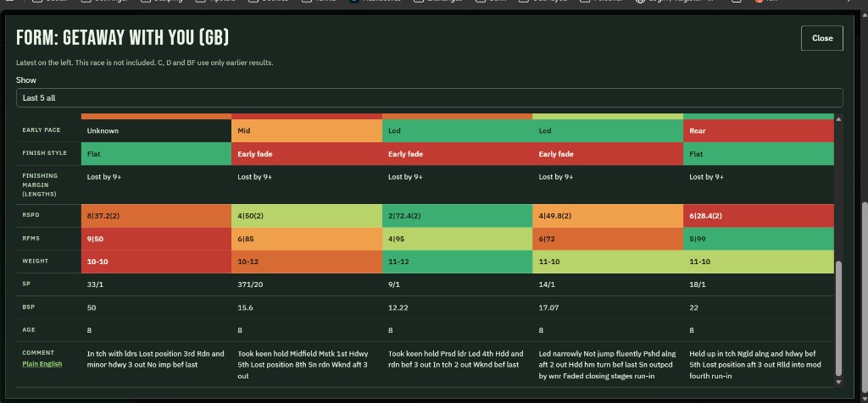Click the comment starting 'Took keen hold Midfield'

click(x=303, y=365)
